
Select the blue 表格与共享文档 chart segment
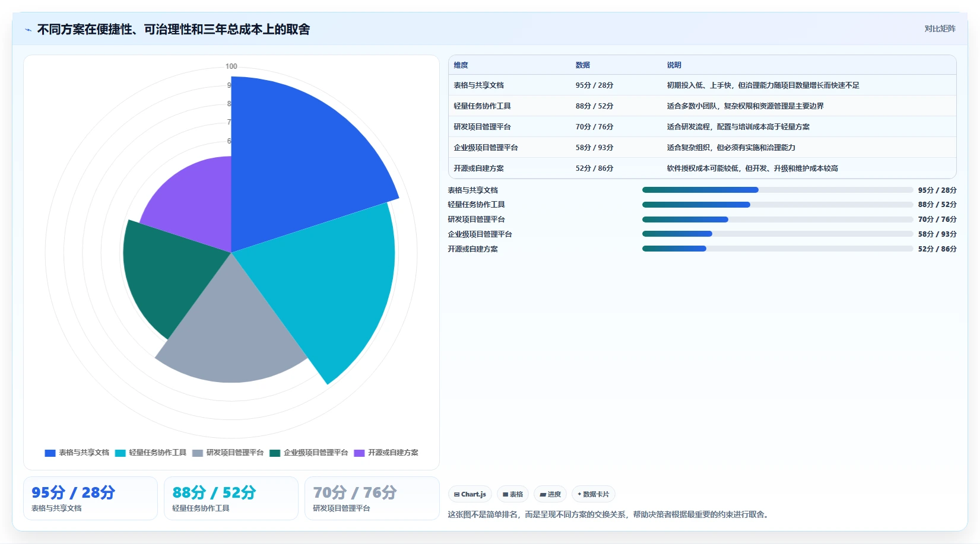297,166
